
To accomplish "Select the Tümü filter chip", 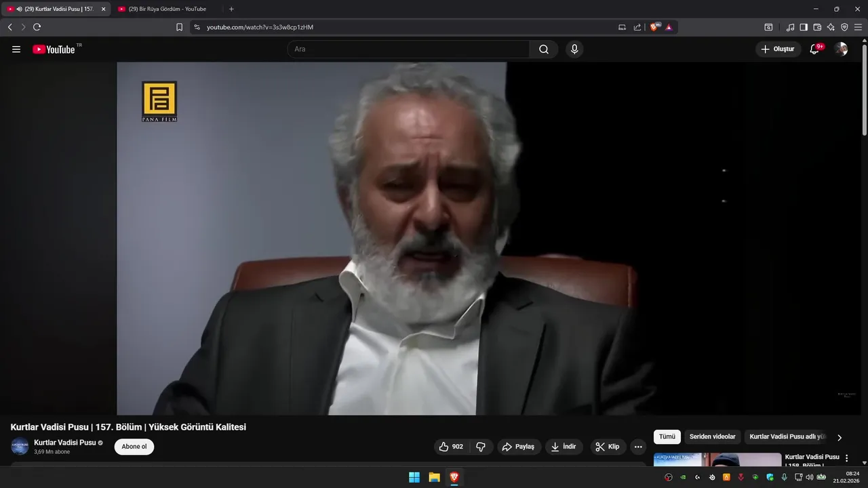I will coord(667,437).
